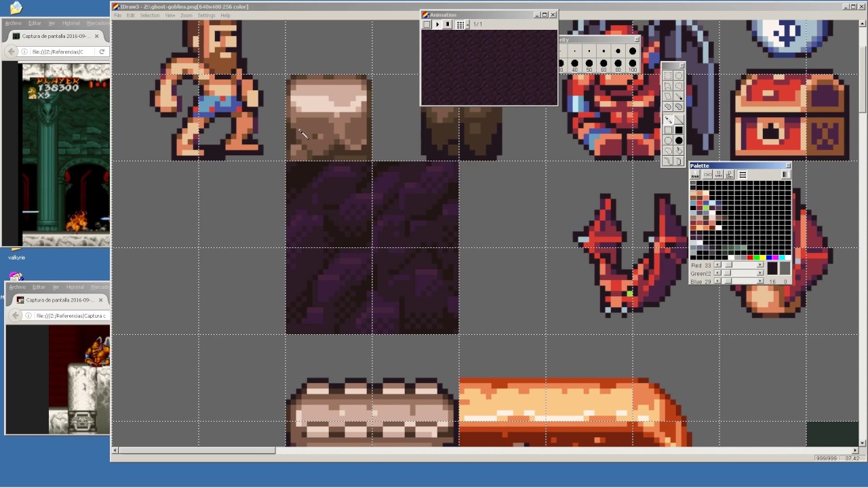Open the Zoom menu
The width and height of the screenshot is (868, 488).
(x=186, y=15)
